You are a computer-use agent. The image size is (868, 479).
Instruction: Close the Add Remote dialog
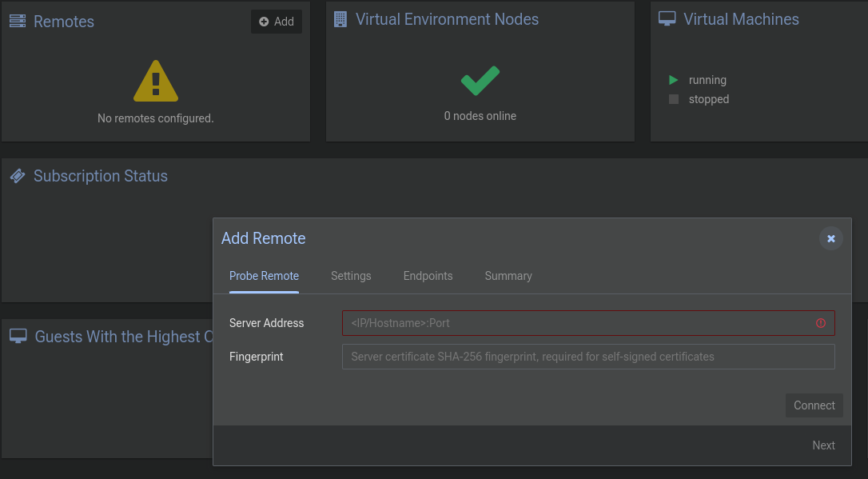point(831,238)
